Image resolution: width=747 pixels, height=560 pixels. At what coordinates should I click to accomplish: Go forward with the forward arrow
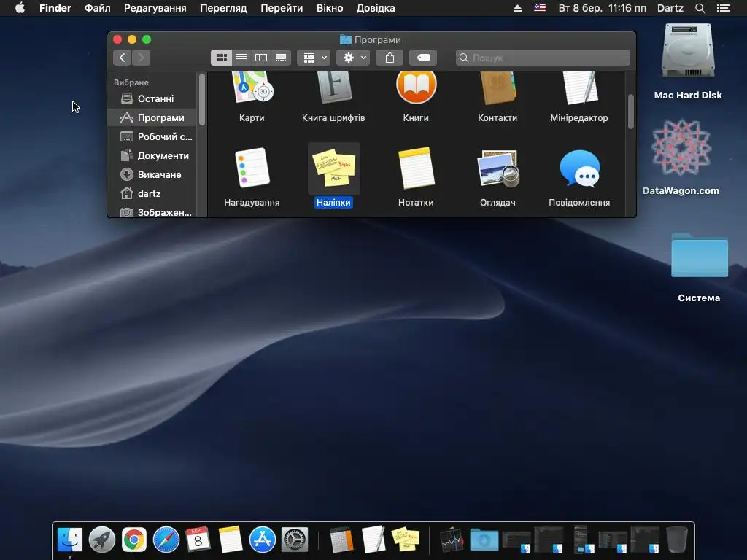pos(141,58)
